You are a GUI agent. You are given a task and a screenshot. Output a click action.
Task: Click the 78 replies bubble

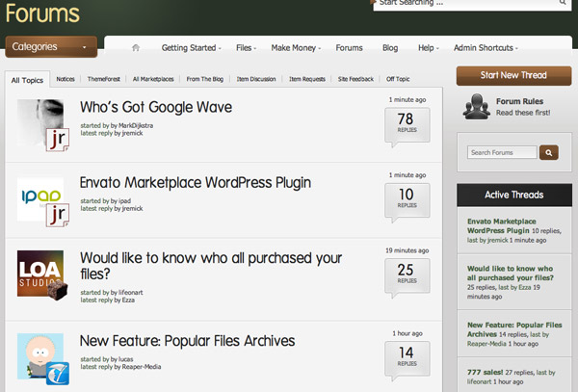[x=407, y=125]
